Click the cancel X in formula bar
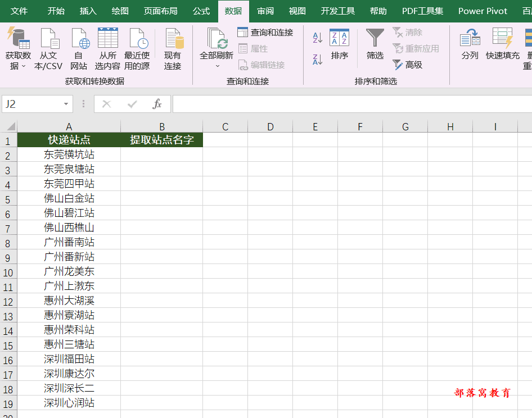The height and width of the screenshot is (418, 532). (106, 104)
